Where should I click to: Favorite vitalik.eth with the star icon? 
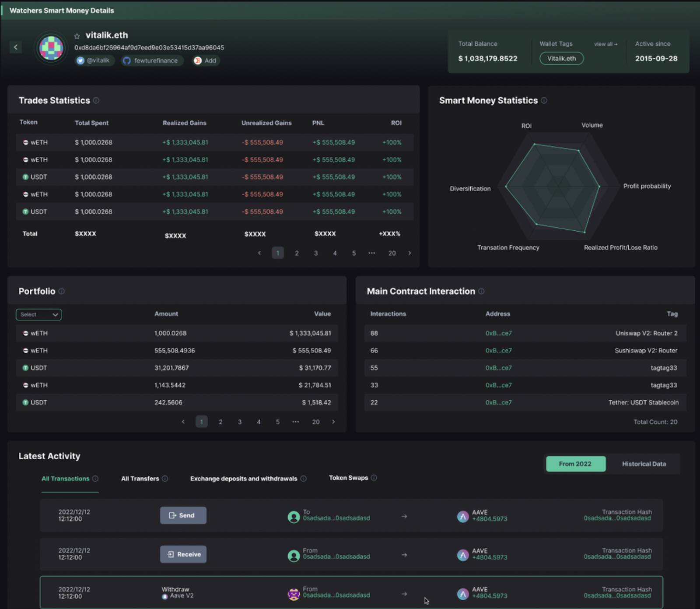pos(77,36)
